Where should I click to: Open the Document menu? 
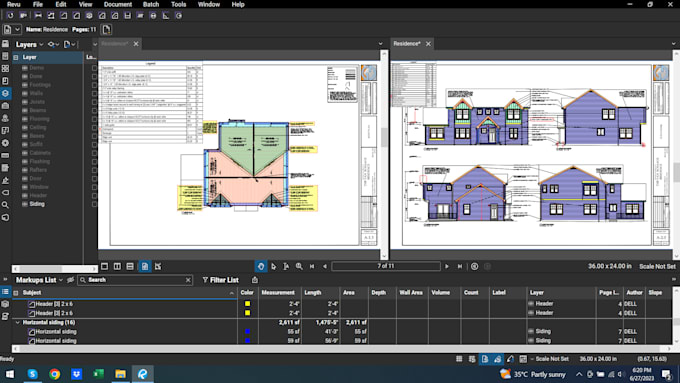[118, 4]
